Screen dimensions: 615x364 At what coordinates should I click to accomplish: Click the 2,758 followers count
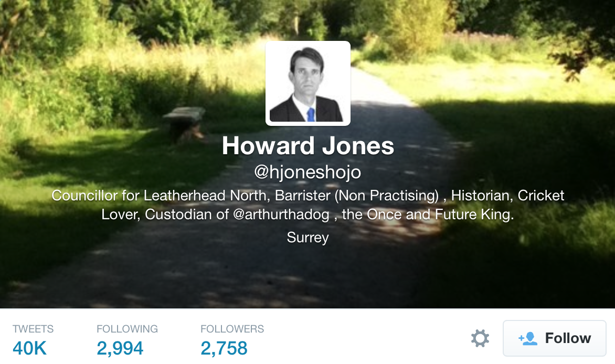click(224, 348)
